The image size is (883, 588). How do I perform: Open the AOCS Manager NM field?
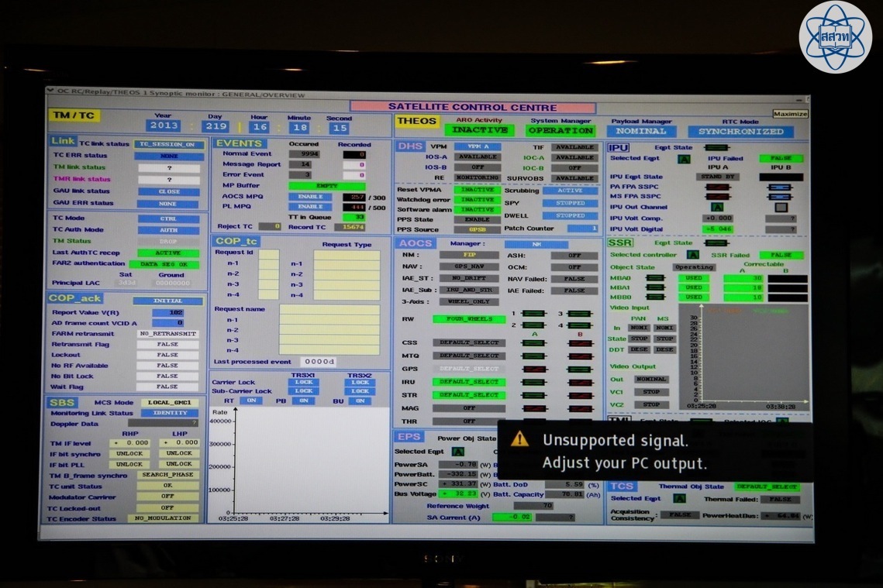[536, 244]
